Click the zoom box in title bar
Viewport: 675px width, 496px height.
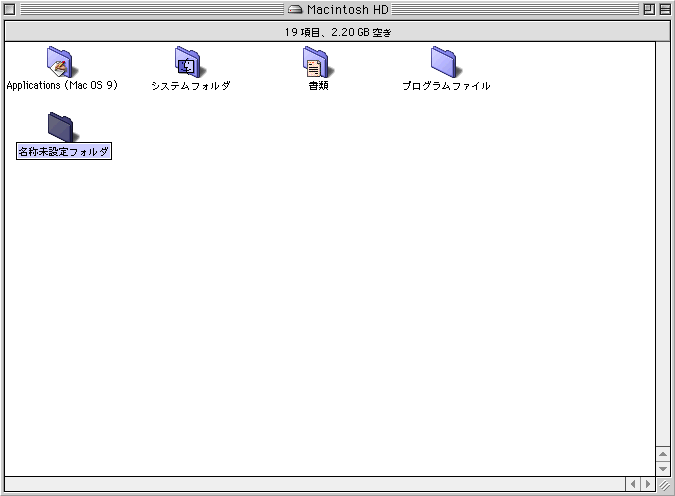(x=649, y=9)
